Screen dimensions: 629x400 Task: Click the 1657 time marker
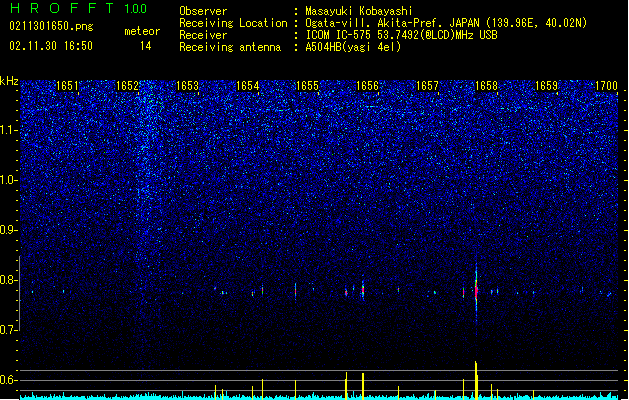coord(428,86)
